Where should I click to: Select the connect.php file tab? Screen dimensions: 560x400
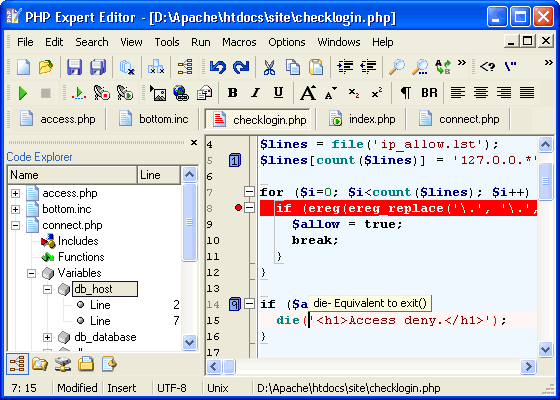[x=459, y=119]
